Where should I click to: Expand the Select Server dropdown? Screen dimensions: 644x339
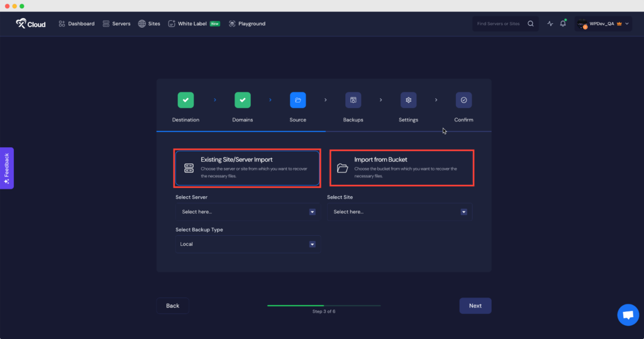point(248,212)
